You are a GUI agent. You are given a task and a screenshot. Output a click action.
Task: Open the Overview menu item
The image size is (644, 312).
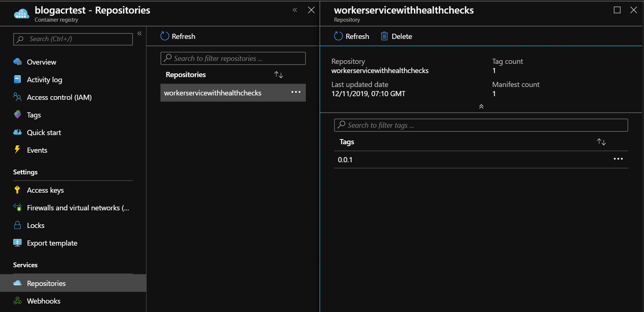coord(41,62)
